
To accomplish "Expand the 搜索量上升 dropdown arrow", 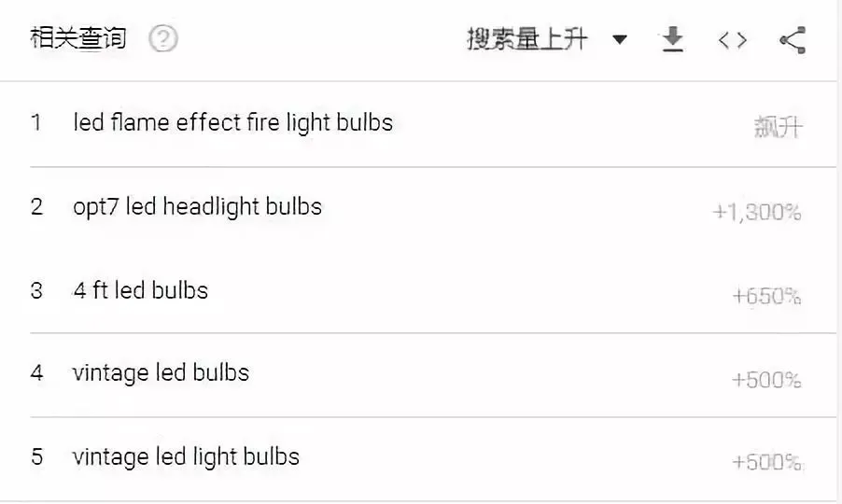I will pos(620,39).
